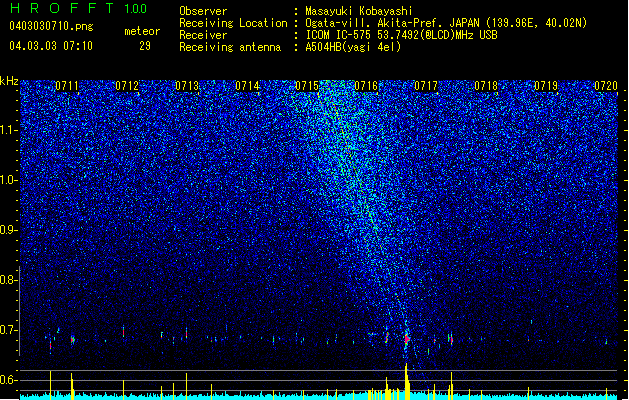Screen dimensions: 629x400
Task: Click the A504HB(yagi 4el) antenna text
Action: [353, 47]
